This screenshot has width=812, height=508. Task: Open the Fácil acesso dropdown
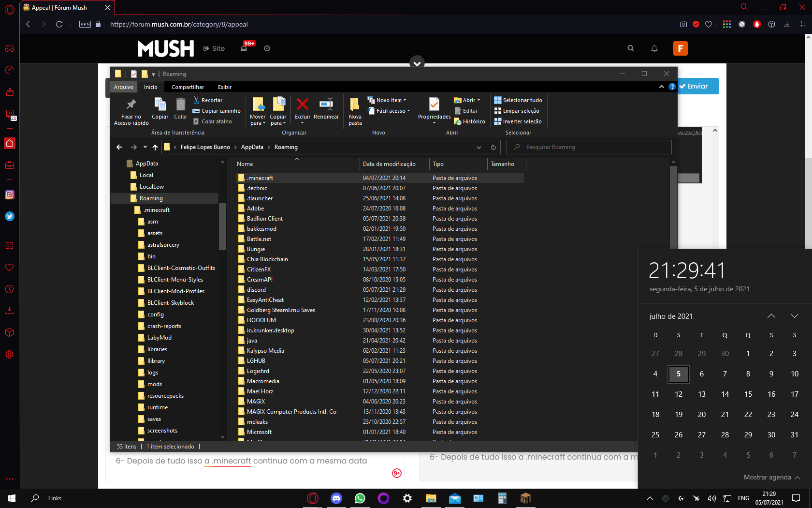pyautogui.click(x=389, y=111)
